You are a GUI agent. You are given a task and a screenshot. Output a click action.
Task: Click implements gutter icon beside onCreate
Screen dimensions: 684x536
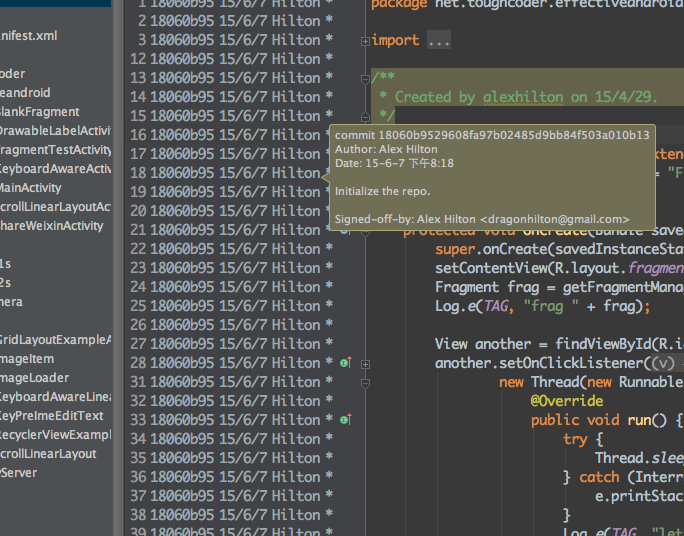coord(346,230)
